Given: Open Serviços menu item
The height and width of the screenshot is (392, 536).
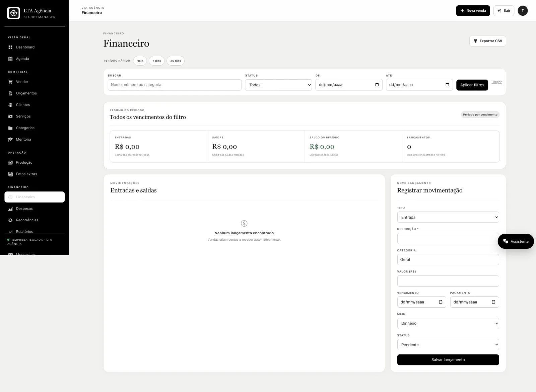Looking at the screenshot, I should coord(35,116).
